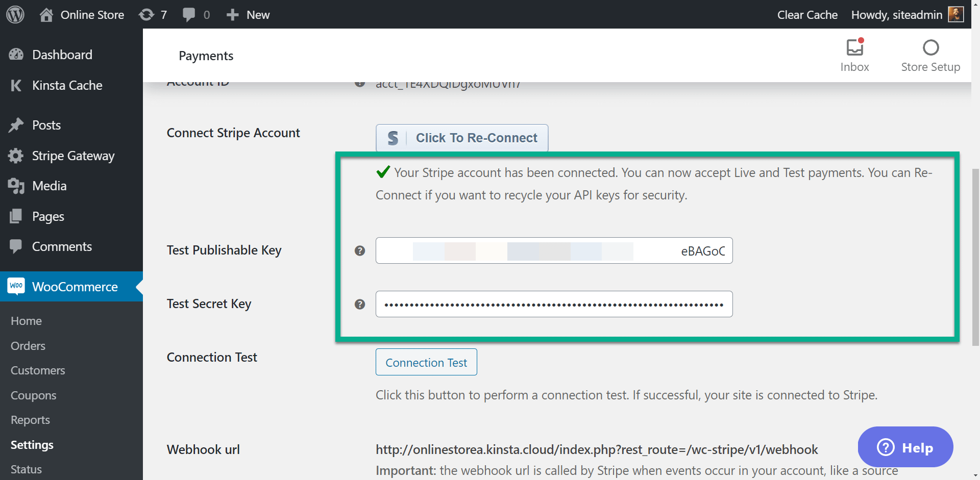Click the WordPress logo icon
Viewport: 980px width, 480px height.
click(x=15, y=14)
